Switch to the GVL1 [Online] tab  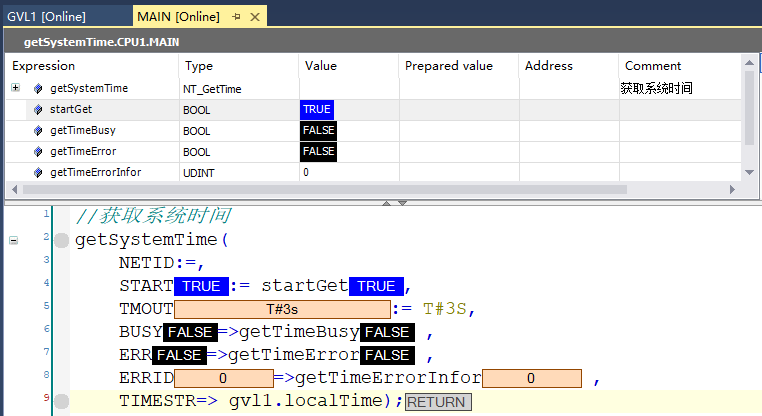(46, 17)
